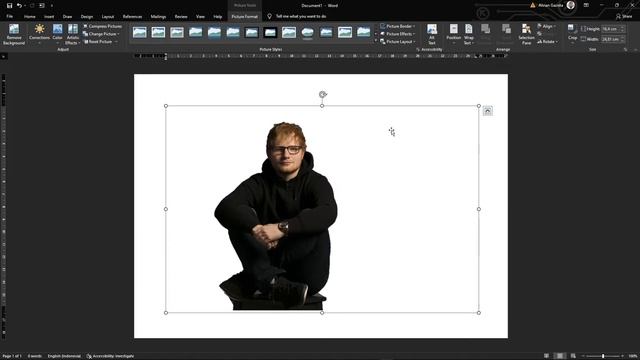
Task: Switch to the Home tab
Action: [x=29, y=16]
